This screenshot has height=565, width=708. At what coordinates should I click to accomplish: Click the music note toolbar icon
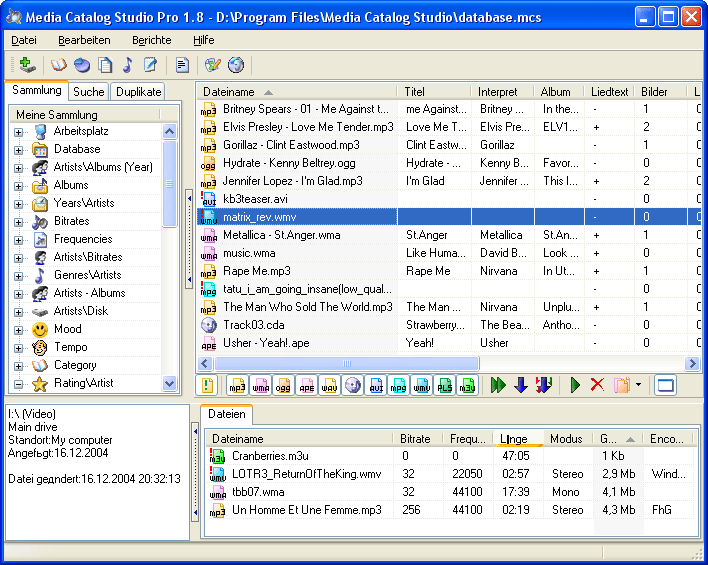point(128,65)
